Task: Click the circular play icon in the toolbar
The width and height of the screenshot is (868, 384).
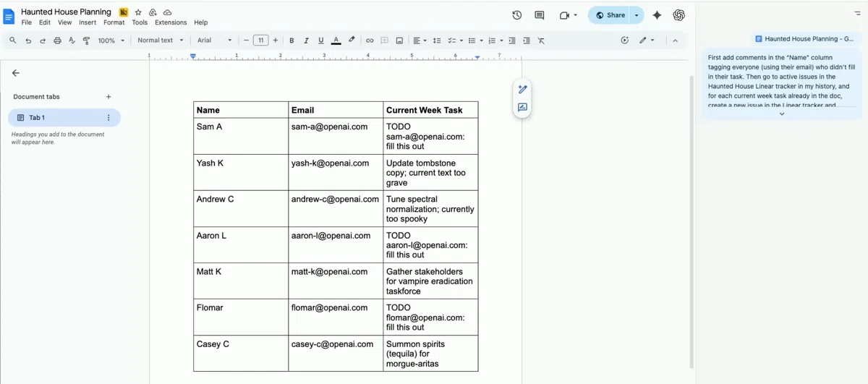Action: (625, 40)
